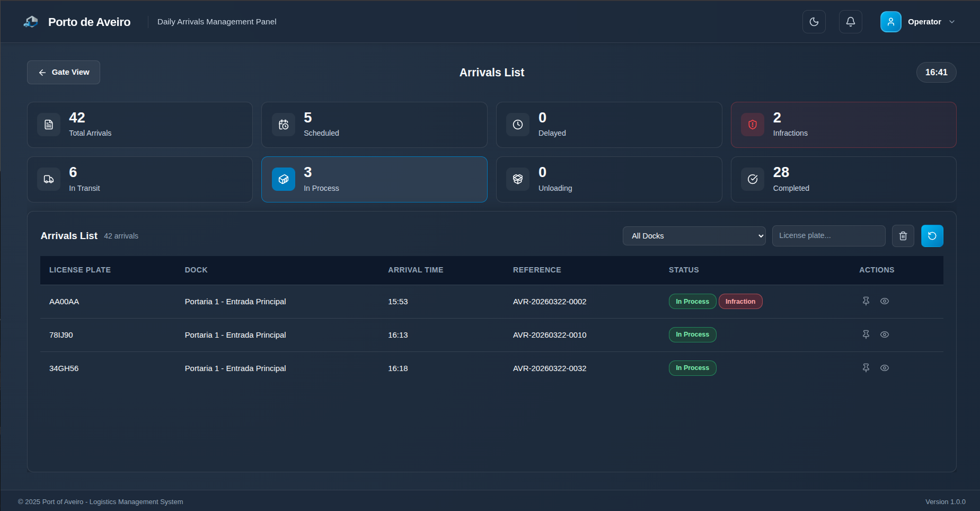Click the In Transit truck icon

pos(48,179)
